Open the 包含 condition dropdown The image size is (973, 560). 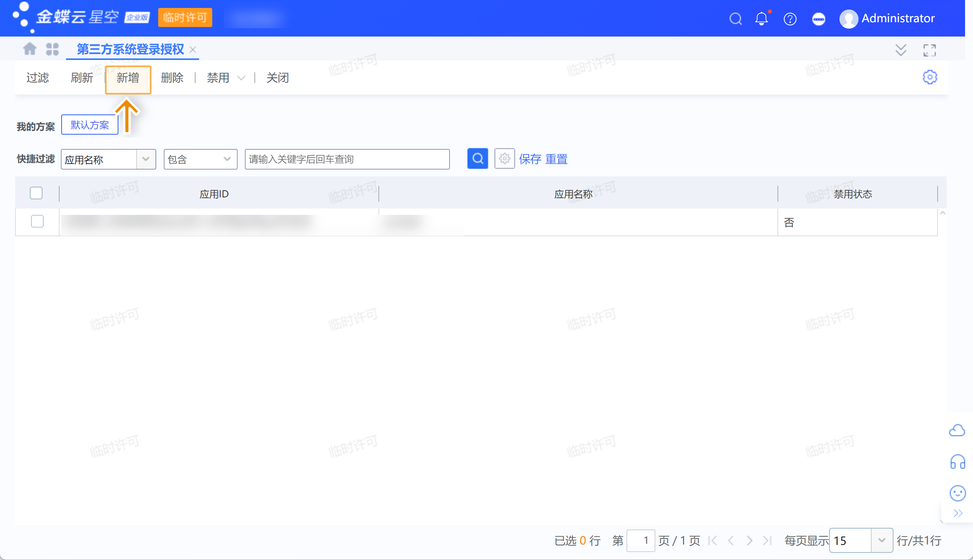pos(227,159)
